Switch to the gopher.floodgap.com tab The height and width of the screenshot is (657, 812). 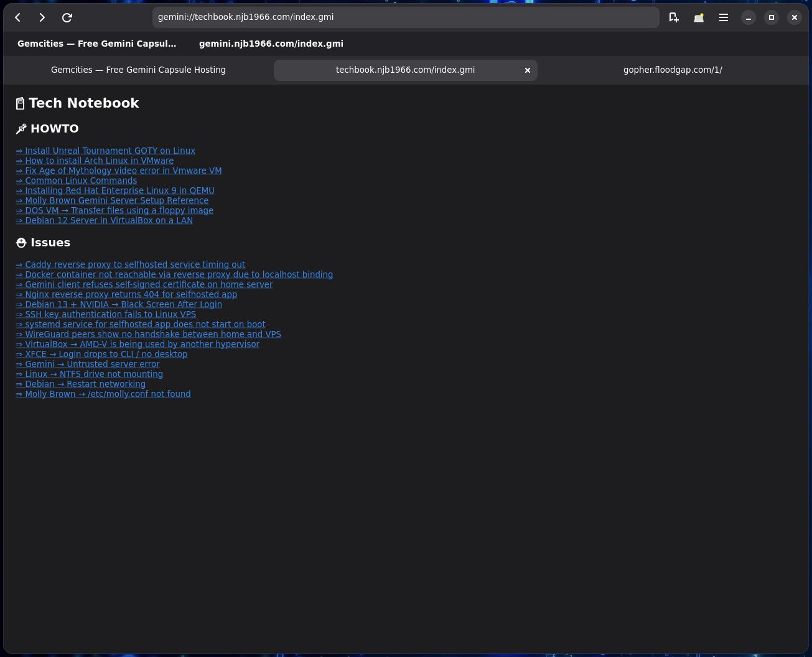click(x=672, y=70)
